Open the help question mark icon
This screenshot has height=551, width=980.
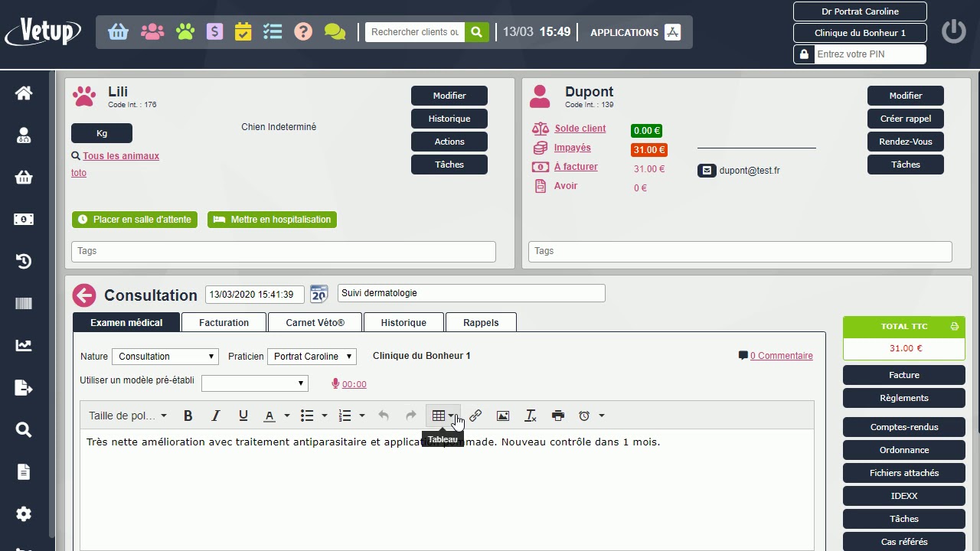[x=303, y=32]
